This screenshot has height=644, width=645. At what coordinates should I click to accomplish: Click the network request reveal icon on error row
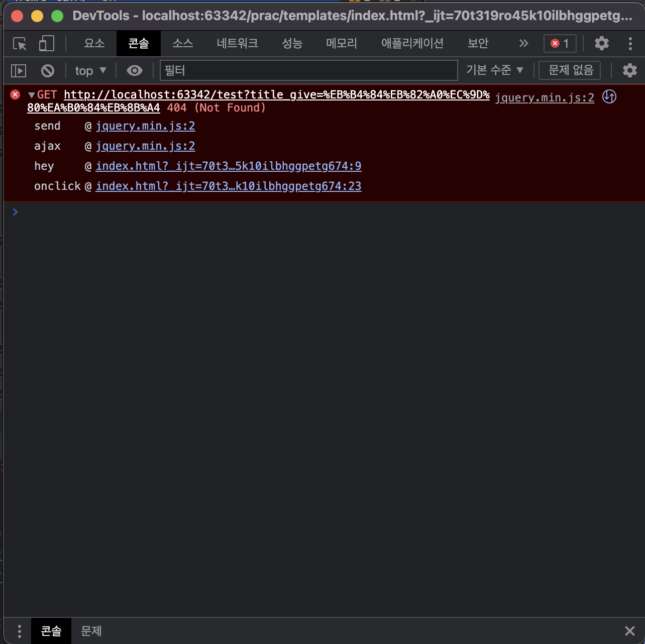[x=609, y=96]
